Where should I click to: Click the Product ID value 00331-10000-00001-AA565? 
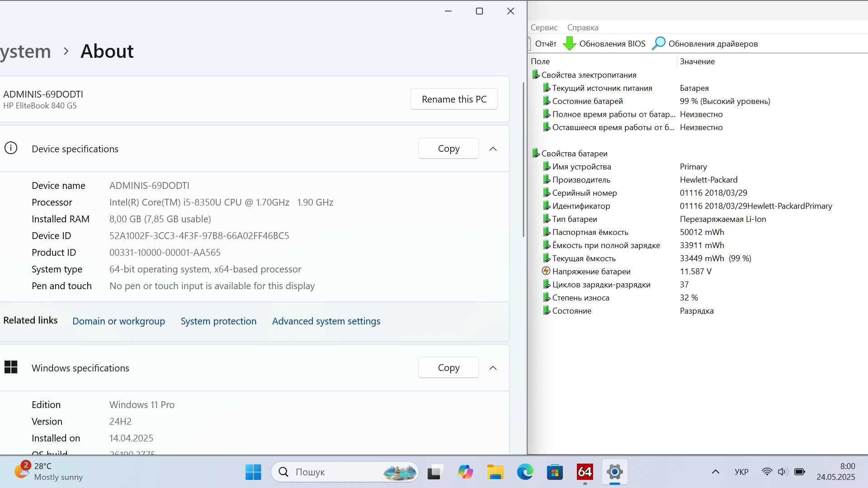(x=165, y=252)
